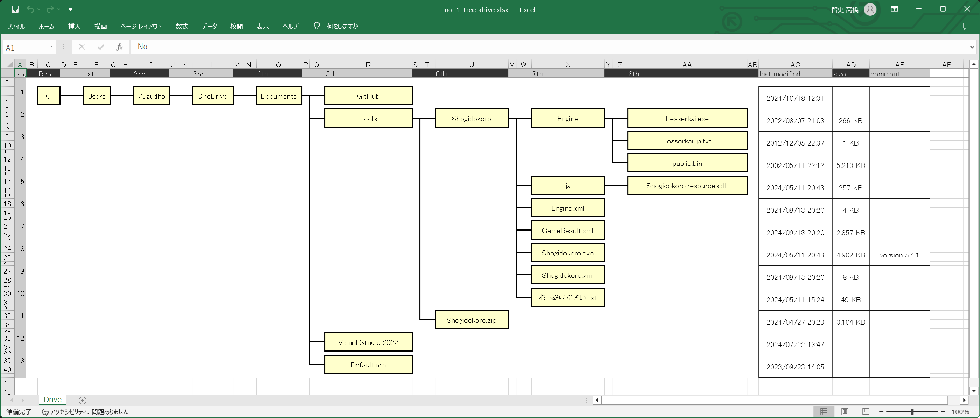The image size is (980, 418).
Task: Open the Redo history dropdown arrow
Action: pos(59,9)
